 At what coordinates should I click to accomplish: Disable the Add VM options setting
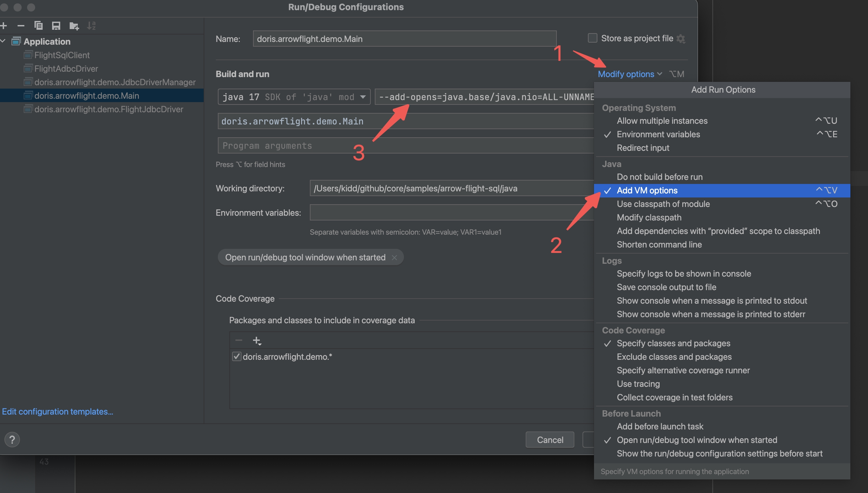[647, 190]
